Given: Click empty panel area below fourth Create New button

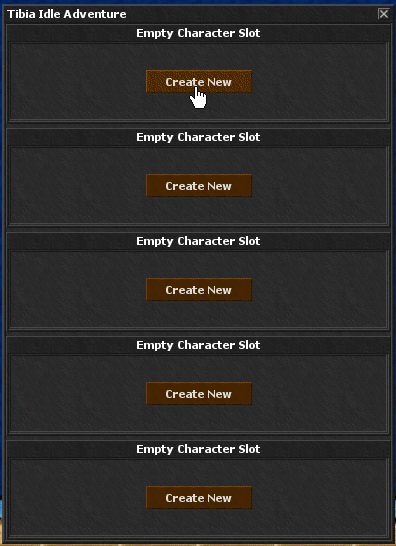Looking at the screenshot, I should [x=199, y=419].
